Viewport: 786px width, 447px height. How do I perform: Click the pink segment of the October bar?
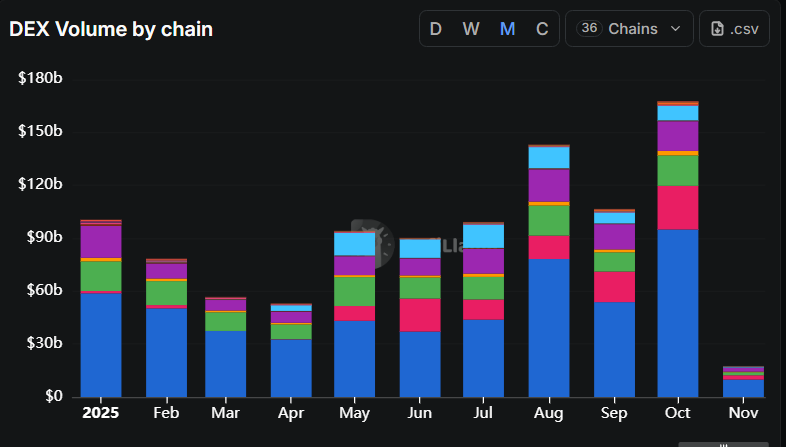click(677, 207)
